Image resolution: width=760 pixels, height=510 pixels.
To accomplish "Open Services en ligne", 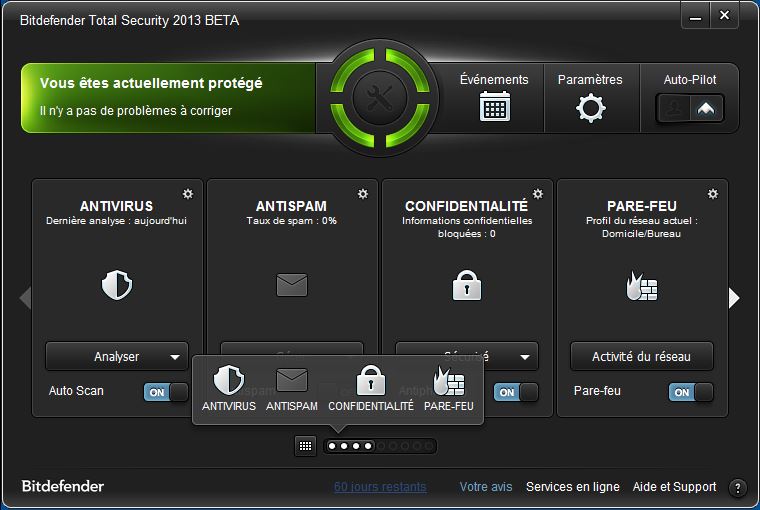I will pyautogui.click(x=573, y=487).
